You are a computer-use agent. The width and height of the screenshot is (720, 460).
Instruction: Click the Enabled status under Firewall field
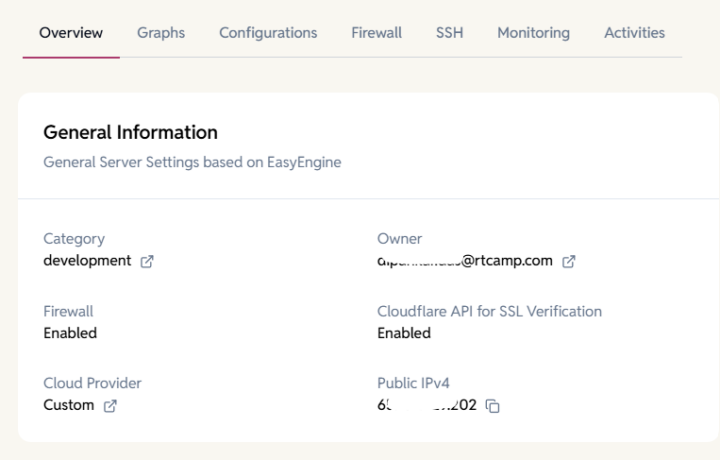tap(70, 333)
